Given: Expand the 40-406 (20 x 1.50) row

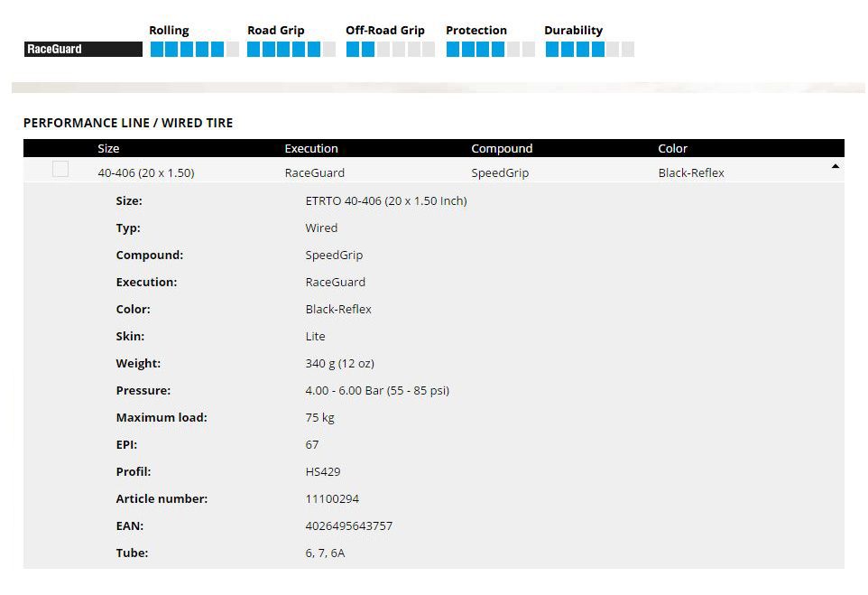Looking at the screenshot, I should pyautogui.click(x=145, y=172).
